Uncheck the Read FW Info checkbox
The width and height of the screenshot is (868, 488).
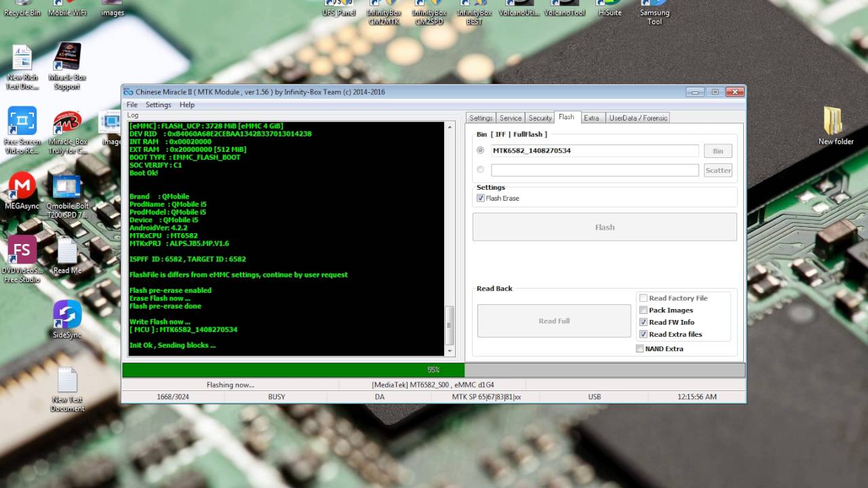pyautogui.click(x=644, y=323)
